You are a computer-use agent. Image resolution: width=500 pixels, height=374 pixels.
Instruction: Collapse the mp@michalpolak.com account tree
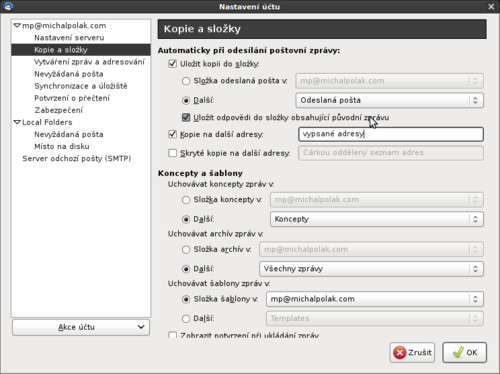click(x=17, y=25)
